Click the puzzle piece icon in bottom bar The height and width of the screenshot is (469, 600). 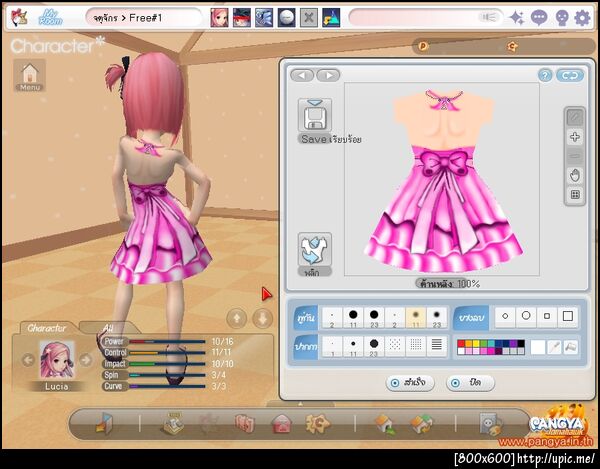(317, 424)
